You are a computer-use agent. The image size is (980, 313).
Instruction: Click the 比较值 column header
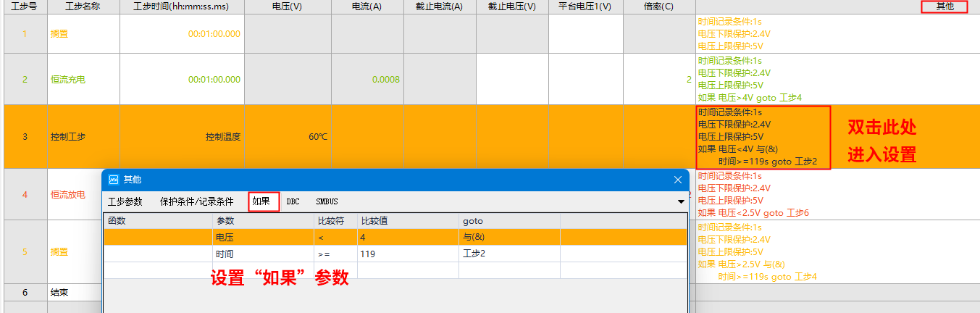408,220
